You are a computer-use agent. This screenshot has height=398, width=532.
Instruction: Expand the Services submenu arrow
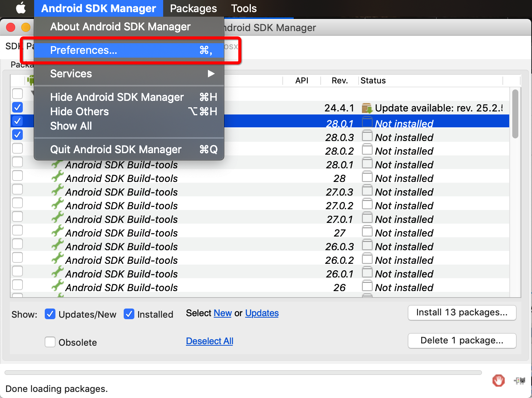pyautogui.click(x=211, y=74)
